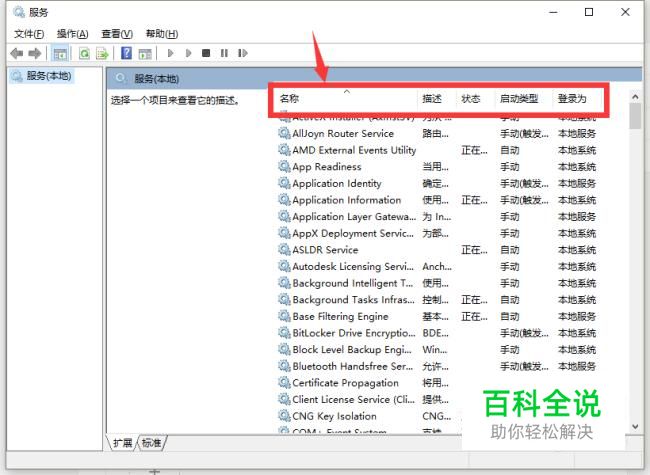650x475 pixels.
Task: Sort by the 描述 column header
Action: tap(437, 99)
